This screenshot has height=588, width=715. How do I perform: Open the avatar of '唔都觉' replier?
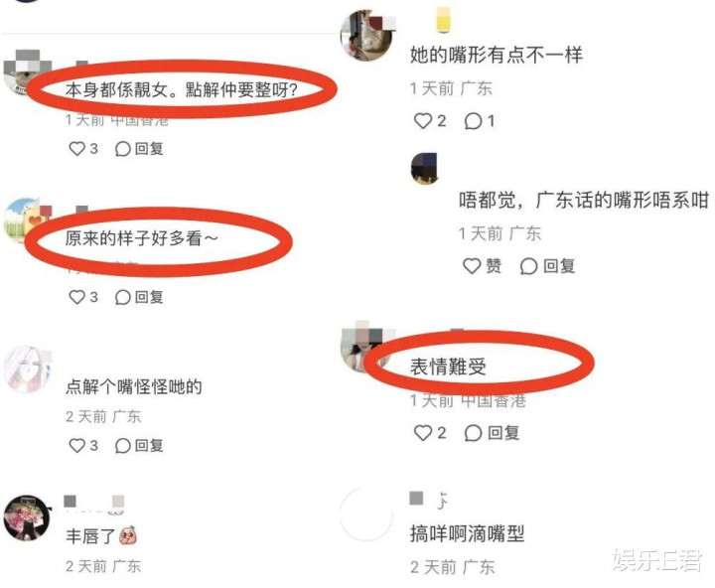point(425,168)
